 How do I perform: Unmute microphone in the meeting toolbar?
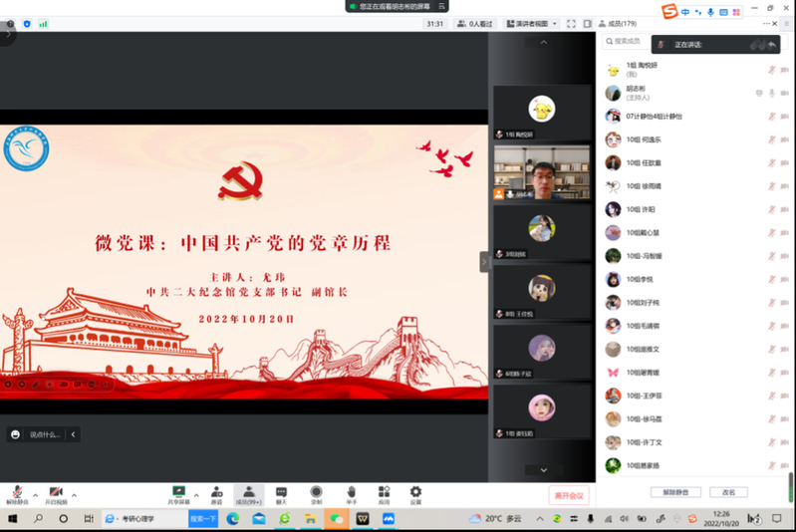pos(17,495)
